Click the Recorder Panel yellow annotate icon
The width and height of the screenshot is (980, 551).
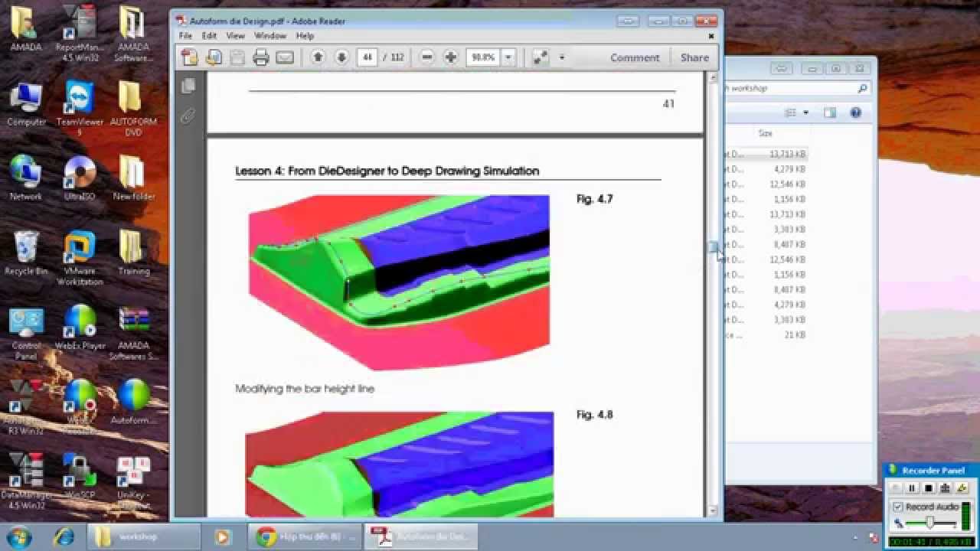point(962,488)
